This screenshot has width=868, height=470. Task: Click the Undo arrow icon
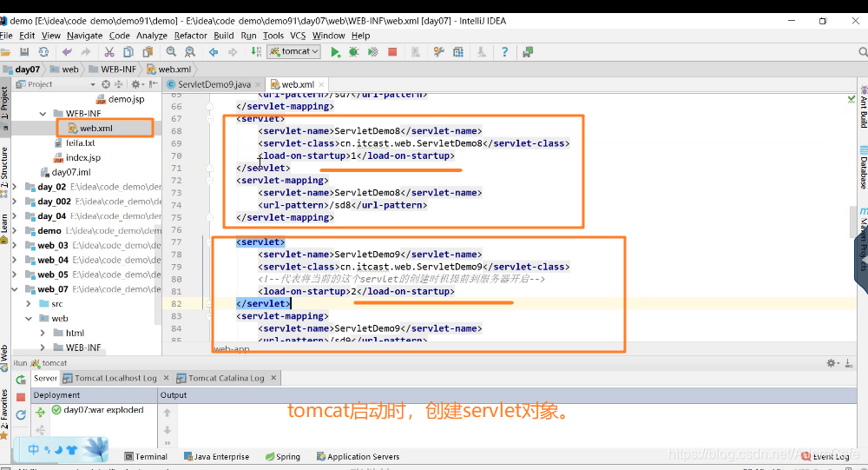coord(67,51)
